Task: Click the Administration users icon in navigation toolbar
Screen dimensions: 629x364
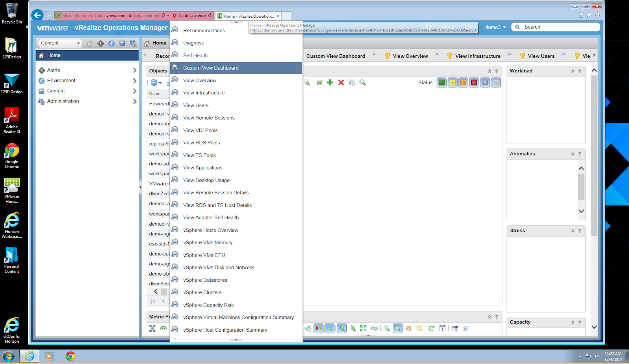Action: pos(133,43)
